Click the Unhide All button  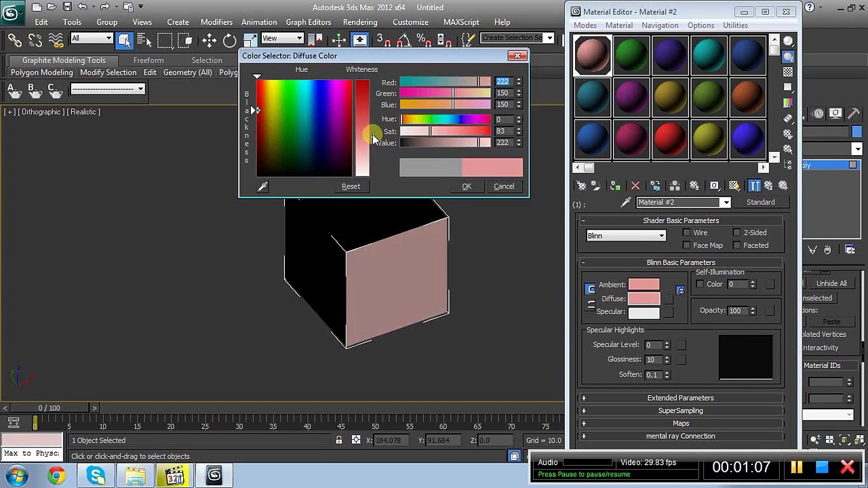coord(831,283)
